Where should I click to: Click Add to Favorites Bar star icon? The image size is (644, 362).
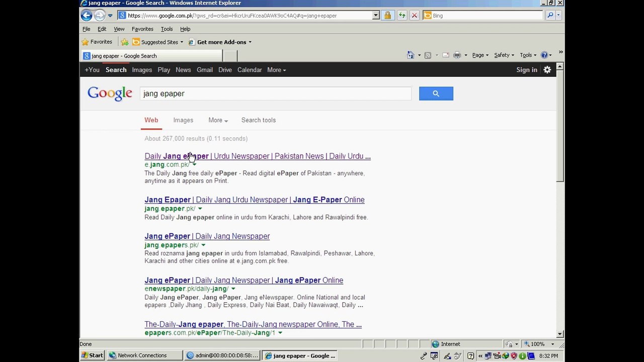[x=125, y=42]
